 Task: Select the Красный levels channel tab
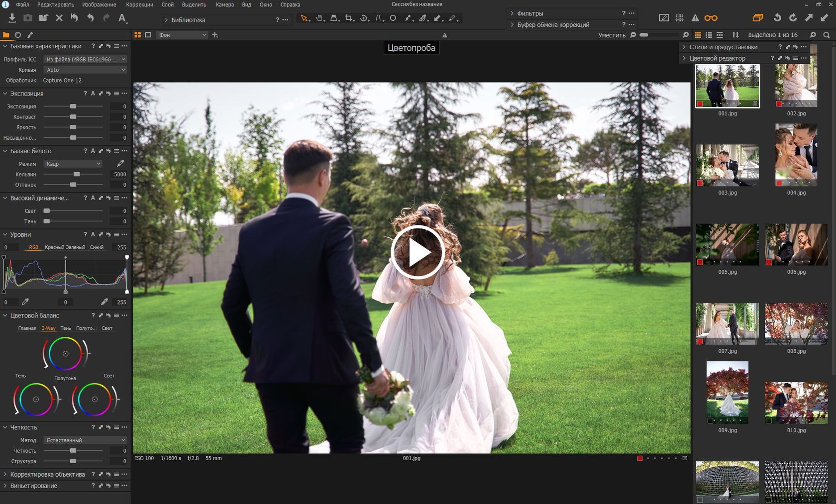[x=54, y=247]
